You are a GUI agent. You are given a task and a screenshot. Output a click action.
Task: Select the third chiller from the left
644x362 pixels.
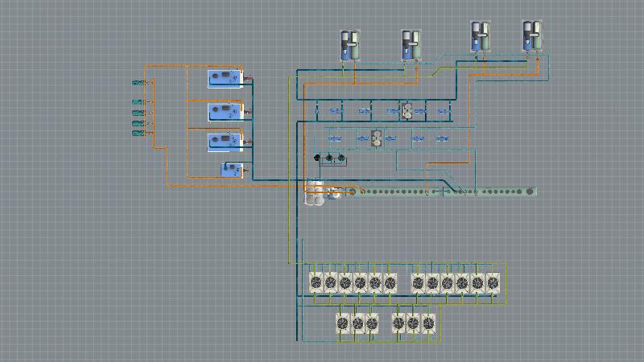point(481,36)
